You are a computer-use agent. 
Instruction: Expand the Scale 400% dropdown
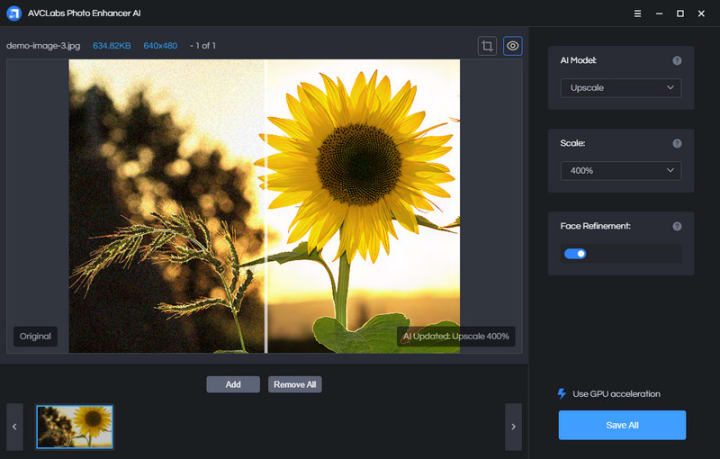(x=621, y=171)
